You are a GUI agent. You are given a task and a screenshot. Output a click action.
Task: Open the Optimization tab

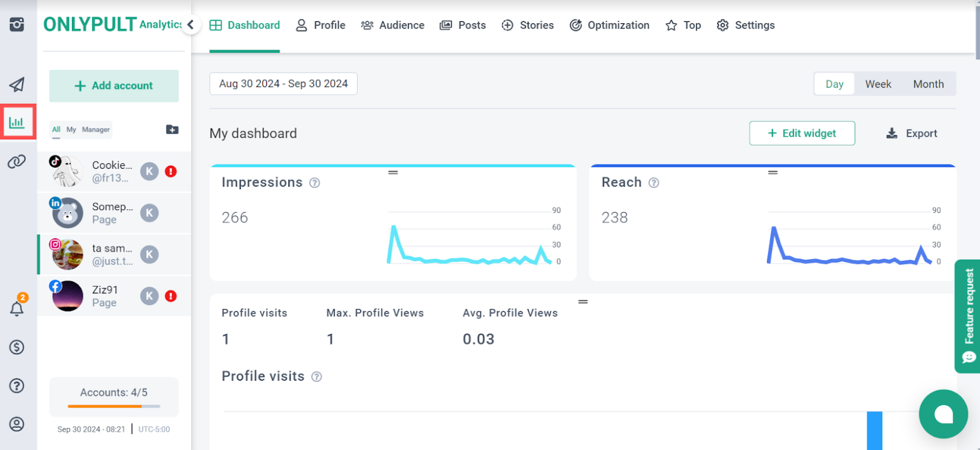pyautogui.click(x=609, y=25)
